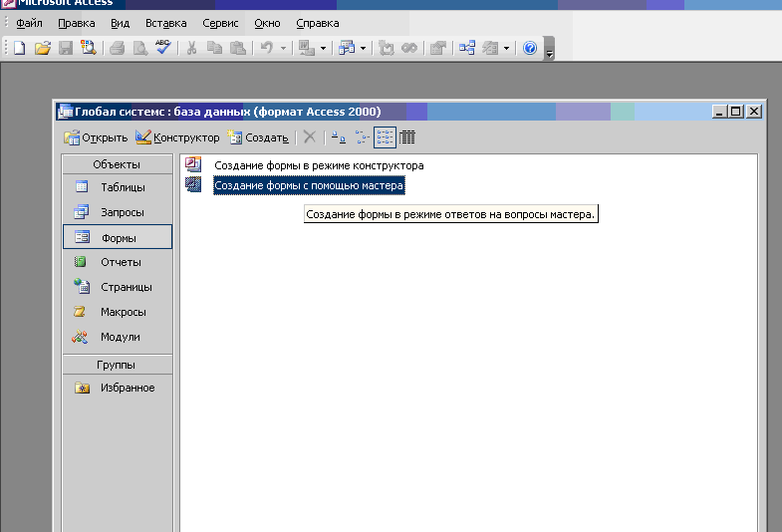This screenshot has width=782, height=532.
Task: Select 'Создание формы в режиме конструктора' item
Action: pos(319,165)
